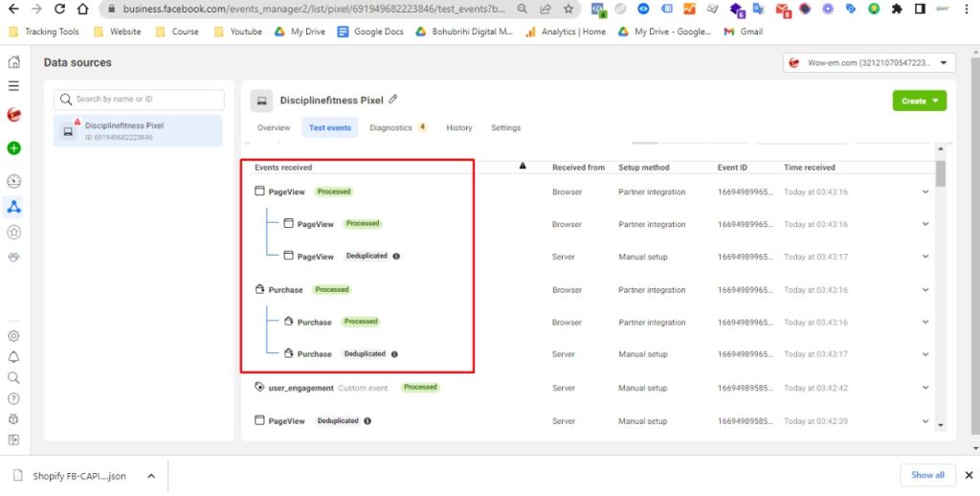The width and height of the screenshot is (980, 496).
Task: Click Show all downloads button
Action: [926, 475]
